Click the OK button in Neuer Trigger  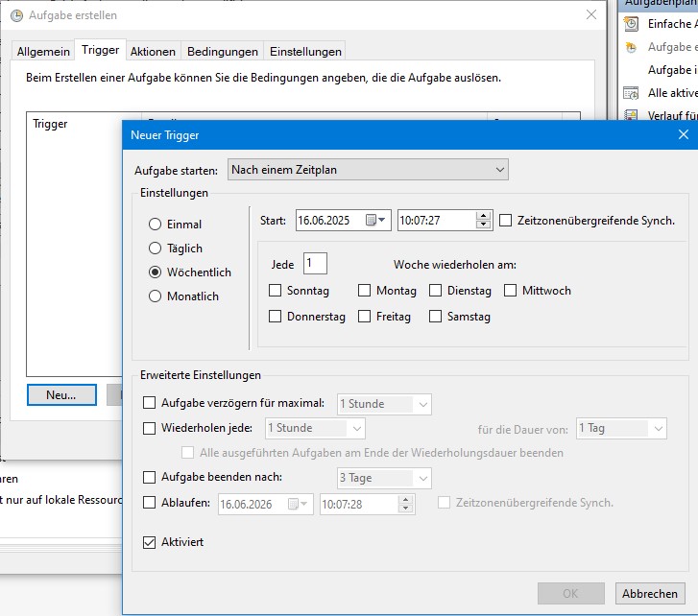tap(570, 593)
